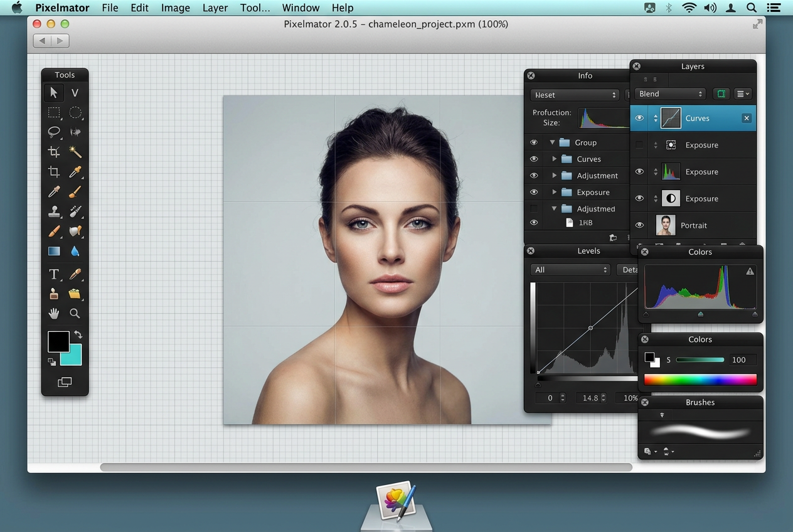Enable the unchecked Exposure layer visibility
793x532 pixels.
639,145
